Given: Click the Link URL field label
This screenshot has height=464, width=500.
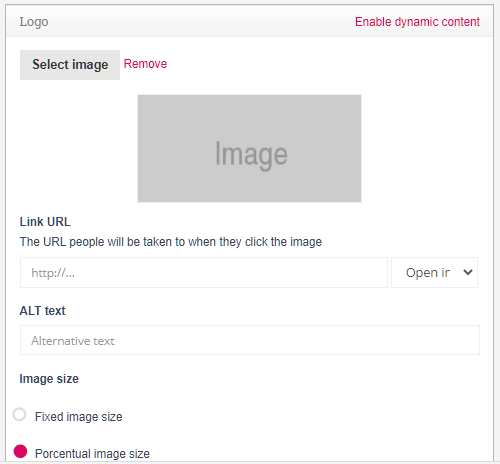Looking at the screenshot, I should click(45, 222).
